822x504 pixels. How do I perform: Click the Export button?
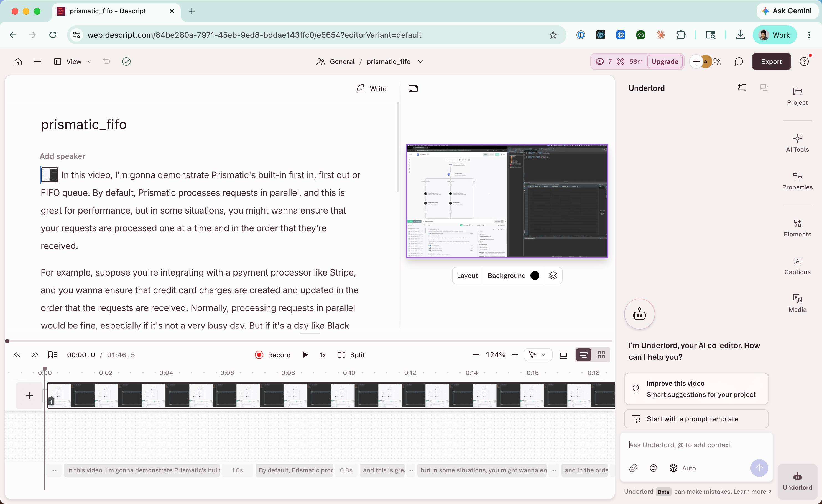click(x=771, y=62)
